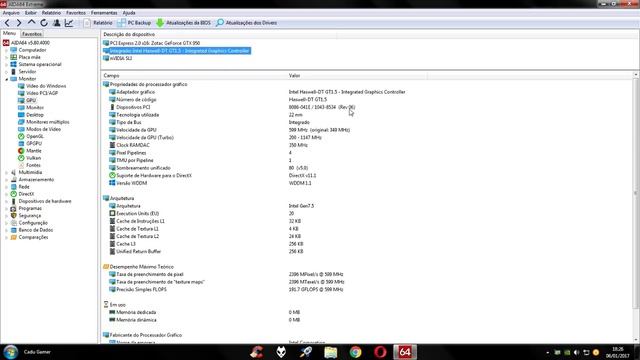The height and width of the screenshot is (360, 640).
Task: Expand the Dispositivos de hardware node
Action: 7,201
